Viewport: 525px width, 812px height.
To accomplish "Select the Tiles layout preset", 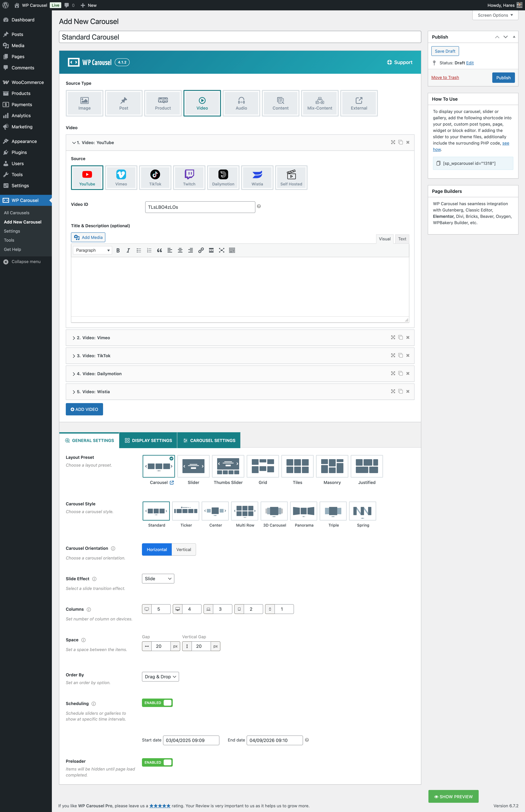I will (x=297, y=466).
